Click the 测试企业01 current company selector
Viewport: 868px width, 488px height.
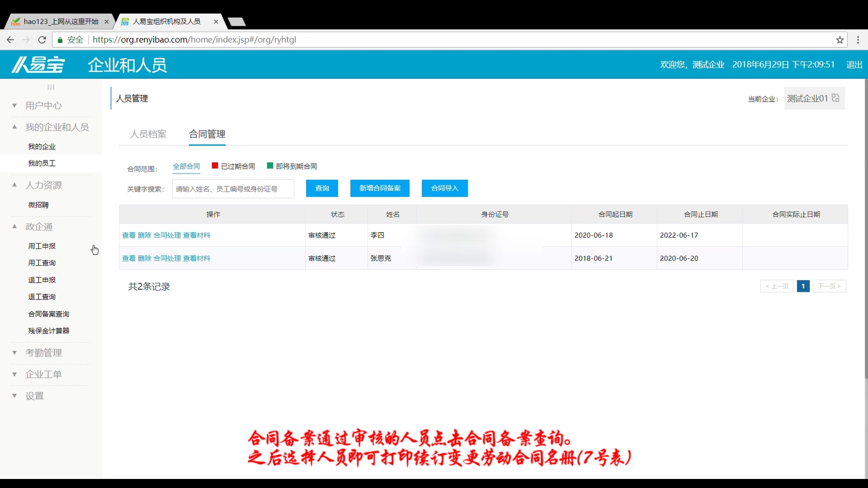[x=814, y=98]
